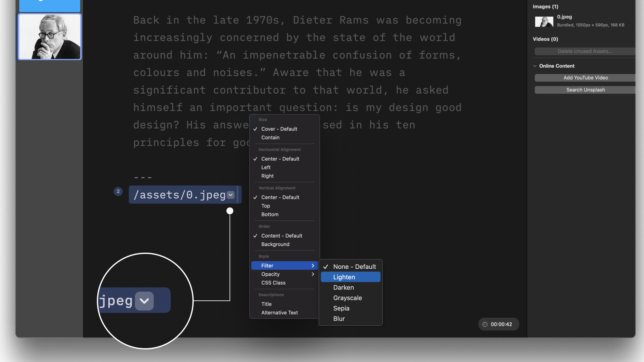Click the Grayscale filter option
The image size is (644, 362).
(x=348, y=298)
